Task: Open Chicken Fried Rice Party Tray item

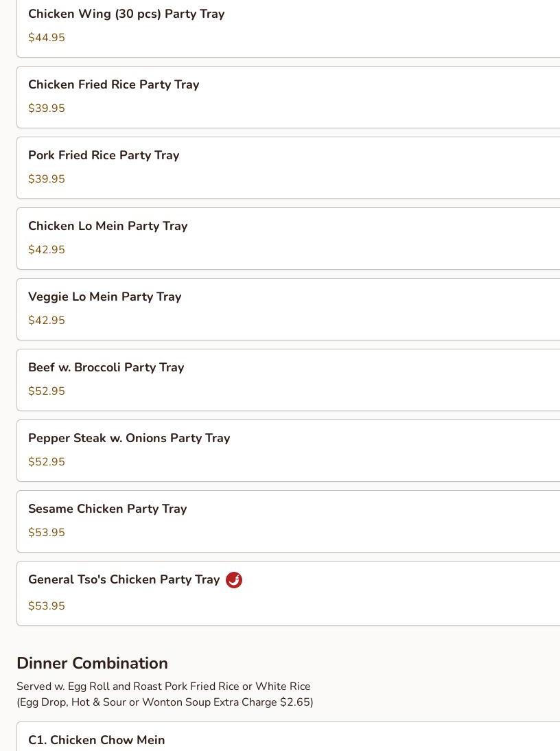Action: tap(114, 85)
